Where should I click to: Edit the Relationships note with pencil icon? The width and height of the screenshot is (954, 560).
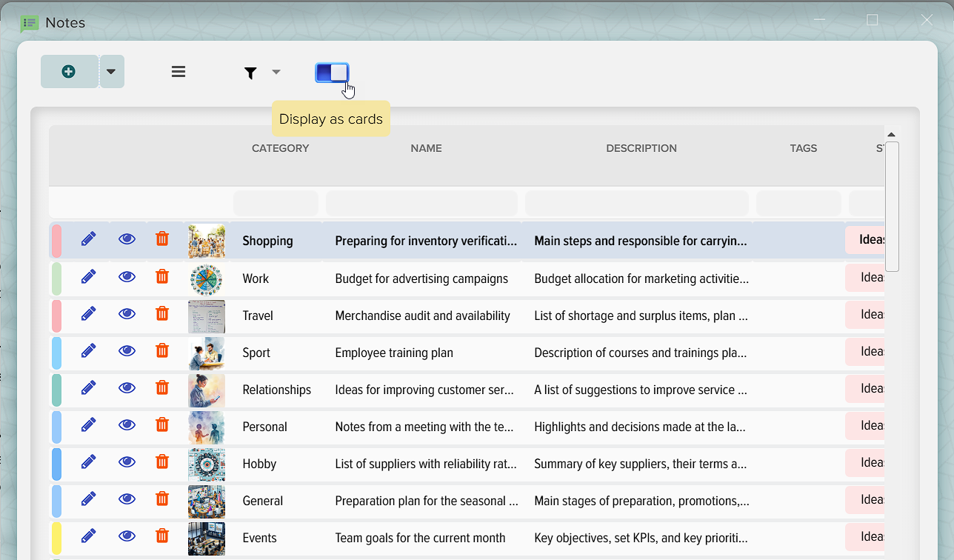(x=89, y=387)
